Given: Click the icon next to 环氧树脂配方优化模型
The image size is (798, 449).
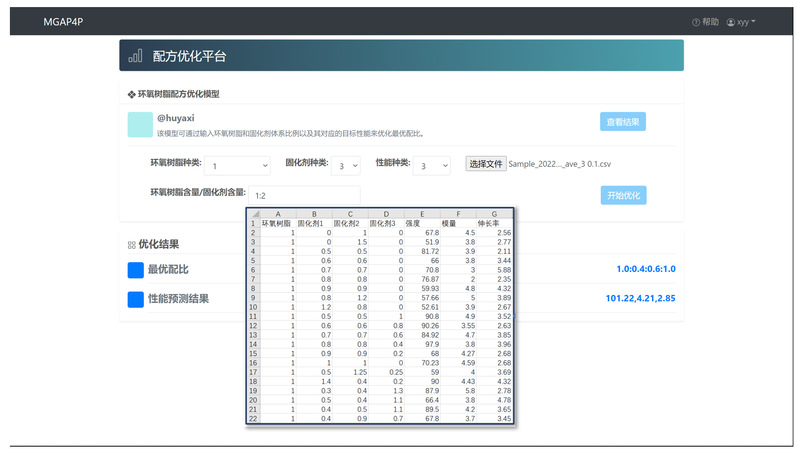Looking at the screenshot, I should pyautogui.click(x=131, y=93).
